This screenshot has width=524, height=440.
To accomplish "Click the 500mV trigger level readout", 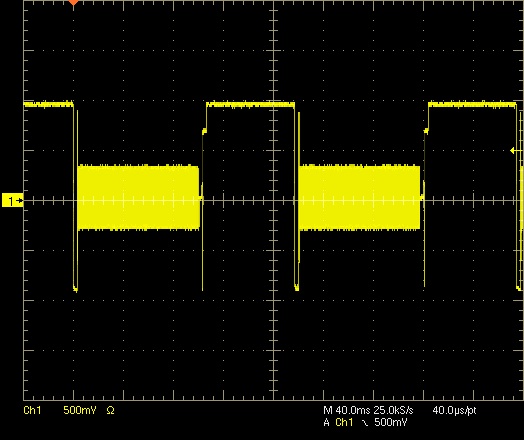I will pos(390,423).
